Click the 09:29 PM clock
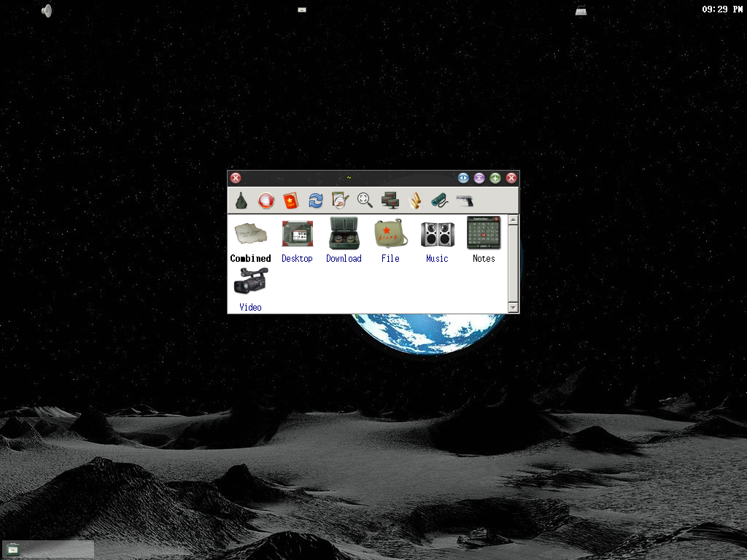 (722, 9)
